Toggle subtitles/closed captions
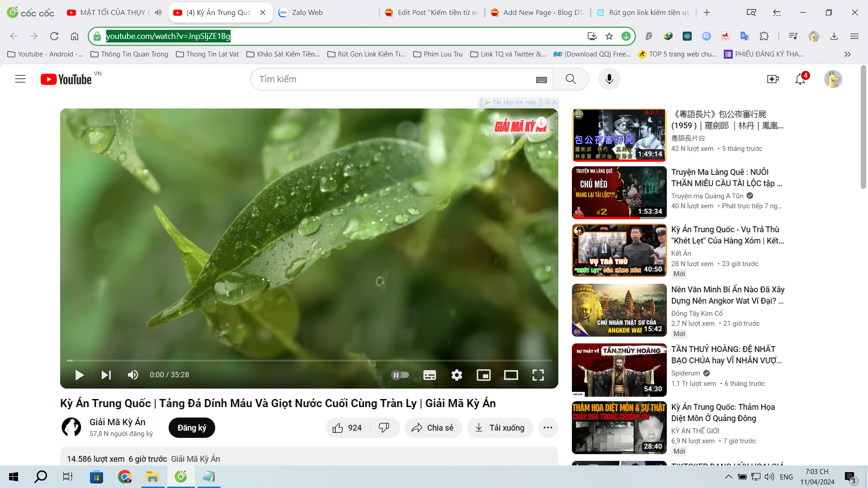This screenshot has height=488, width=868. tap(429, 375)
